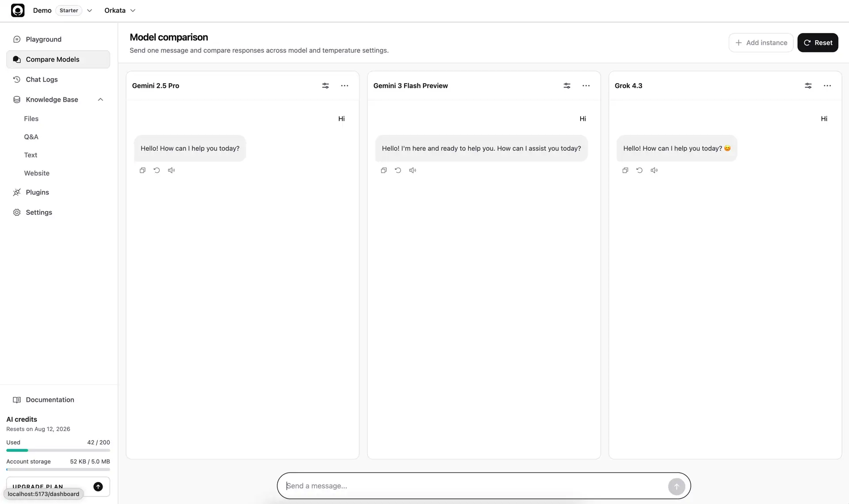Go to Chat Logs
This screenshot has width=849, height=504.
(58, 80)
